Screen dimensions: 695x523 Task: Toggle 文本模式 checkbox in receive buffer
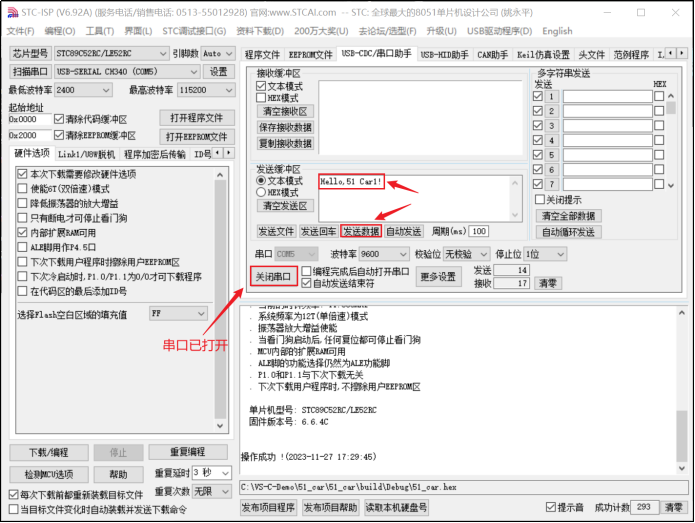click(x=261, y=86)
